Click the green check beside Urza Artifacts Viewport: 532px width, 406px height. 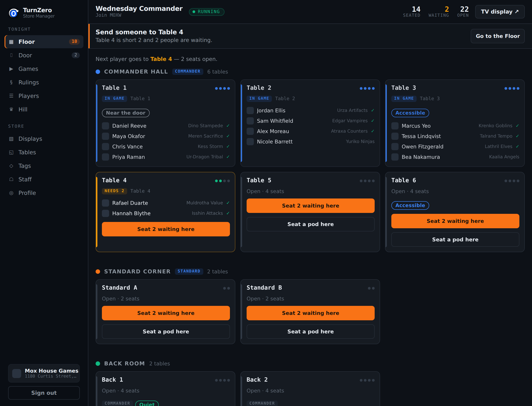pos(373,111)
